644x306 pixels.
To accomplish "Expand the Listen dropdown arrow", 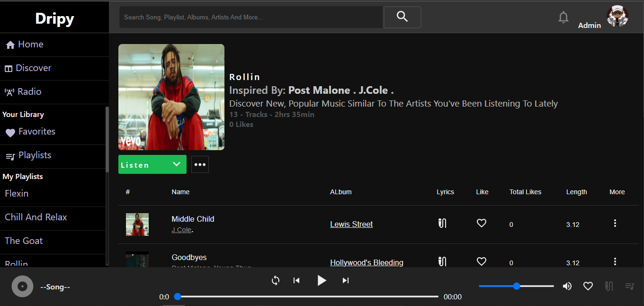I will (x=177, y=164).
